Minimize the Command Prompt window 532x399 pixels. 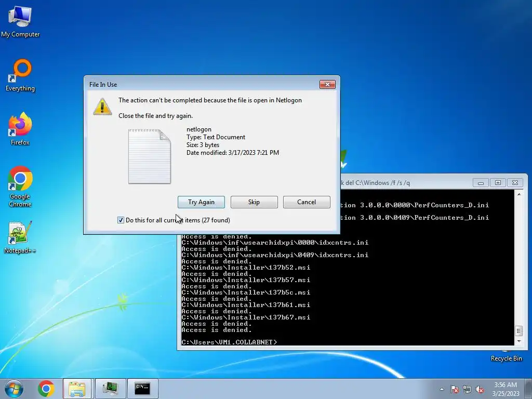pos(481,183)
